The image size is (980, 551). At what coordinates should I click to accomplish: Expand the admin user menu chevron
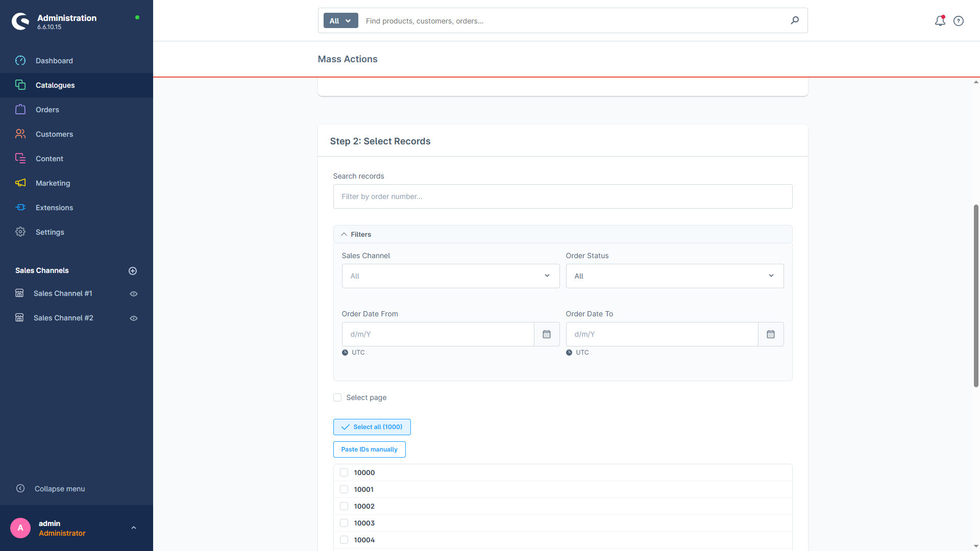tap(134, 528)
